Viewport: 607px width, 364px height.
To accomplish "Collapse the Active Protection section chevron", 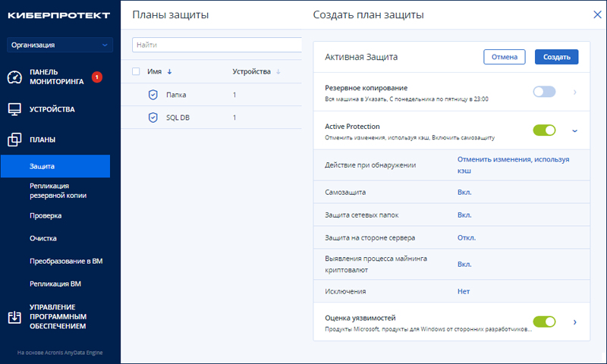I will [x=575, y=130].
